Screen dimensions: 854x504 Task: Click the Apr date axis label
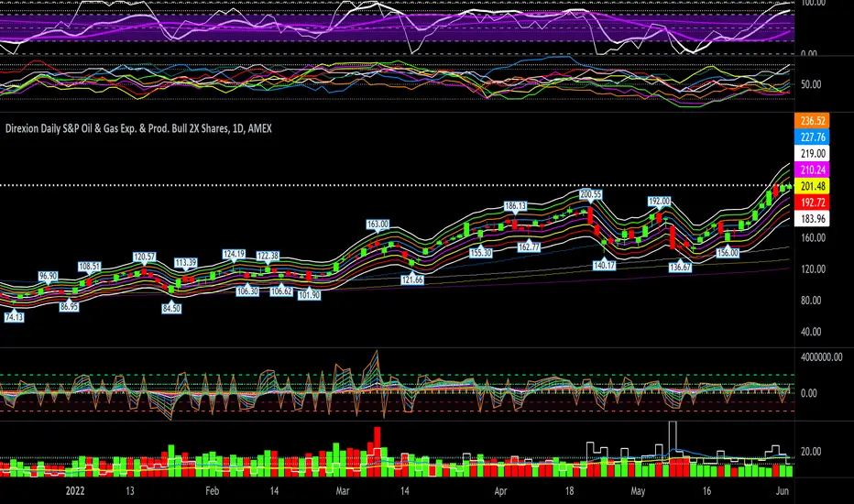tap(500, 491)
